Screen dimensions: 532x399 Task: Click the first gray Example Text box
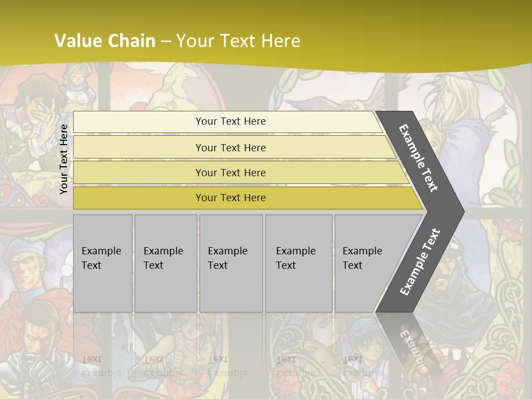click(x=103, y=263)
